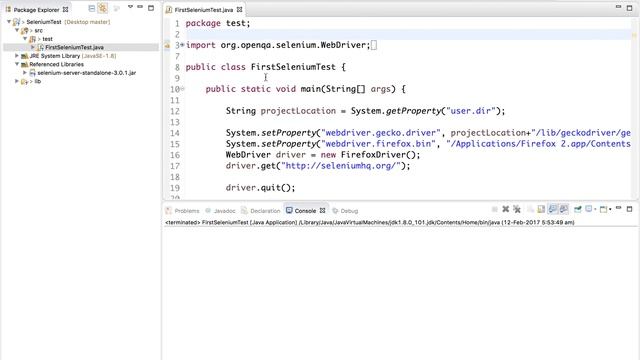The image size is (640, 360).
Task: Open the Debug tab
Action: 345,211
